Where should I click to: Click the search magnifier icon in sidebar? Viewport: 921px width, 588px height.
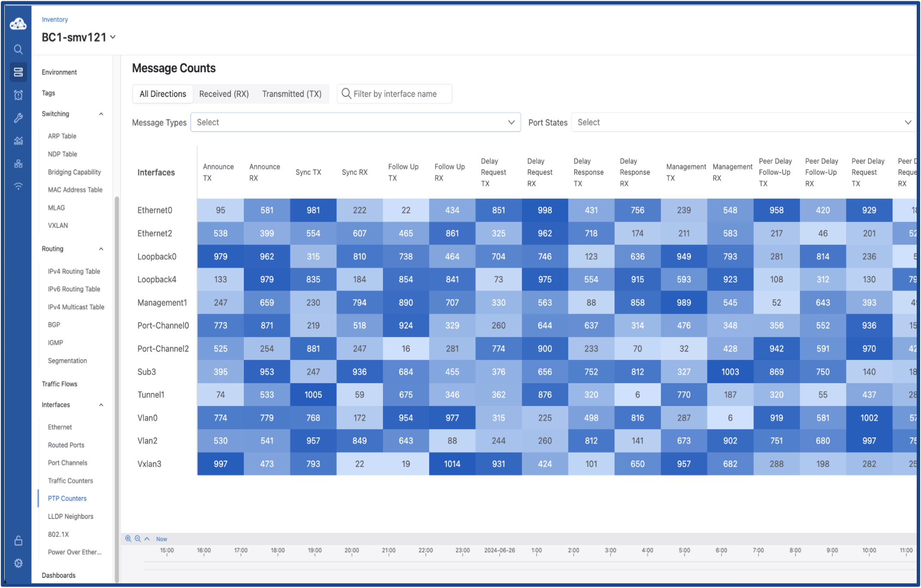coord(18,50)
